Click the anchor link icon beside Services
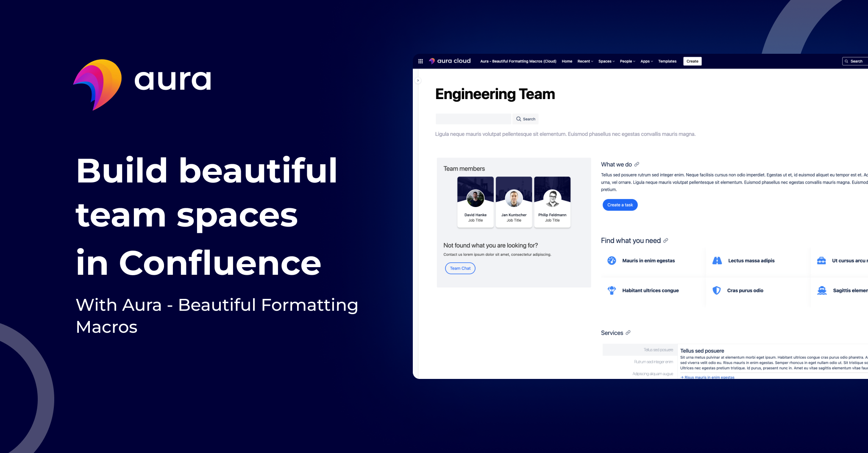The image size is (868, 453). pos(628,333)
